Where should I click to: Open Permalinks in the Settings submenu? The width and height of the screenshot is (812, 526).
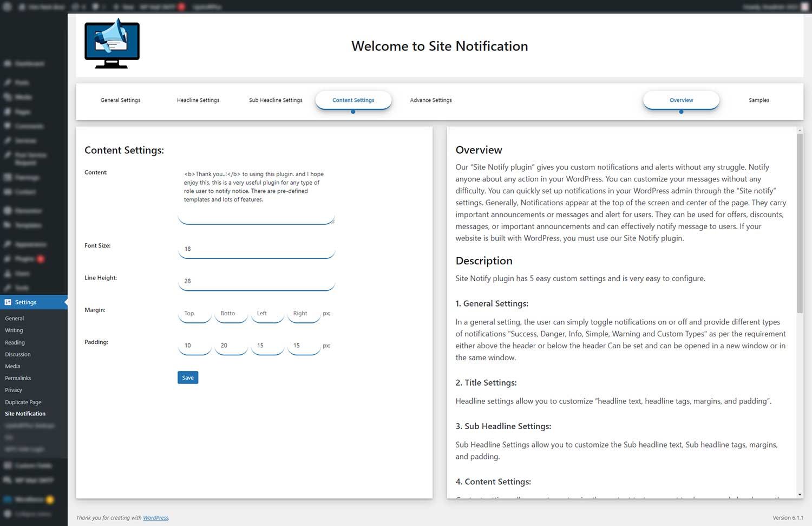[x=18, y=378]
